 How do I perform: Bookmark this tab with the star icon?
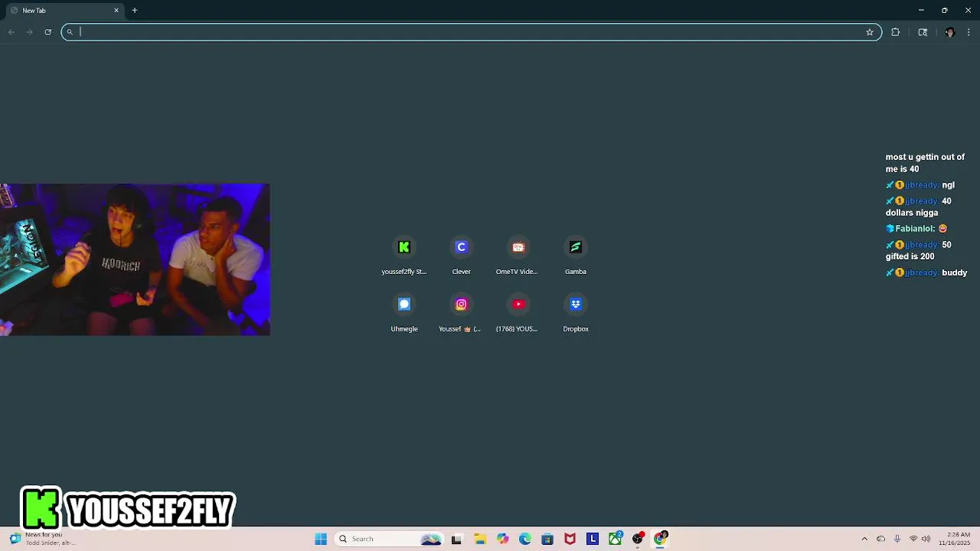(x=870, y=32)
